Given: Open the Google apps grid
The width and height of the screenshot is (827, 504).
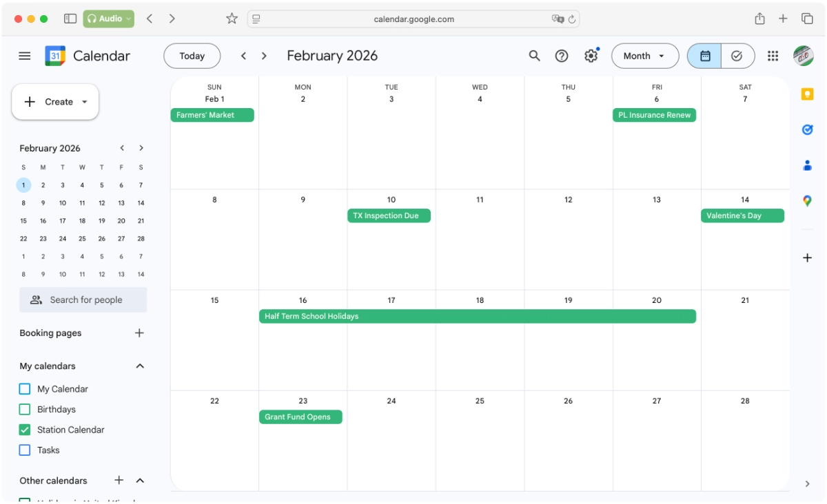Looking at the screenshot, I should pyautogui.click(x=773, y=56).
